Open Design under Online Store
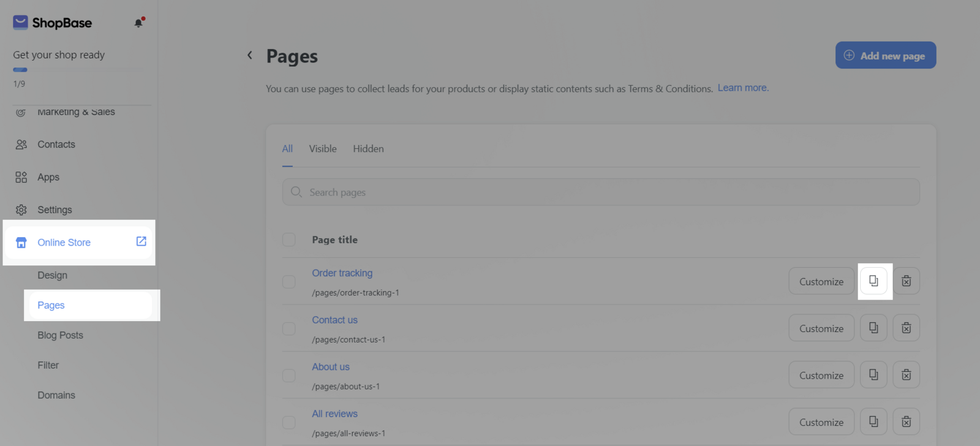Screen dimensions: 980x446 click(x=53, y=275)
